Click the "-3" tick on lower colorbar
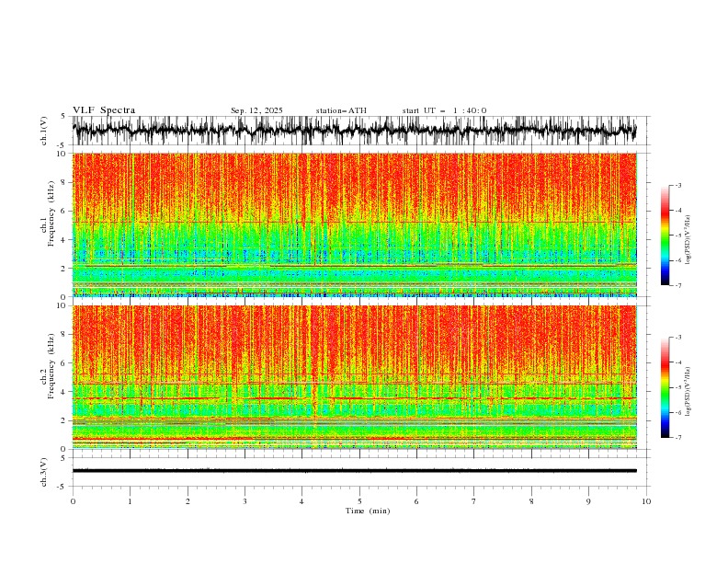Viewport: 728px width, 563px height. coord(677,338)
